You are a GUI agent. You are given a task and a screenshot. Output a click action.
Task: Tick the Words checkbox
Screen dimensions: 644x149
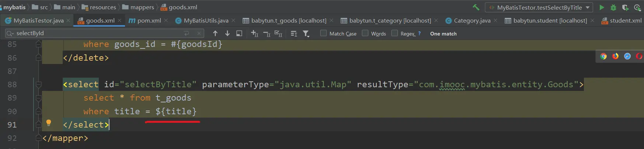click(x=365, y=33)
